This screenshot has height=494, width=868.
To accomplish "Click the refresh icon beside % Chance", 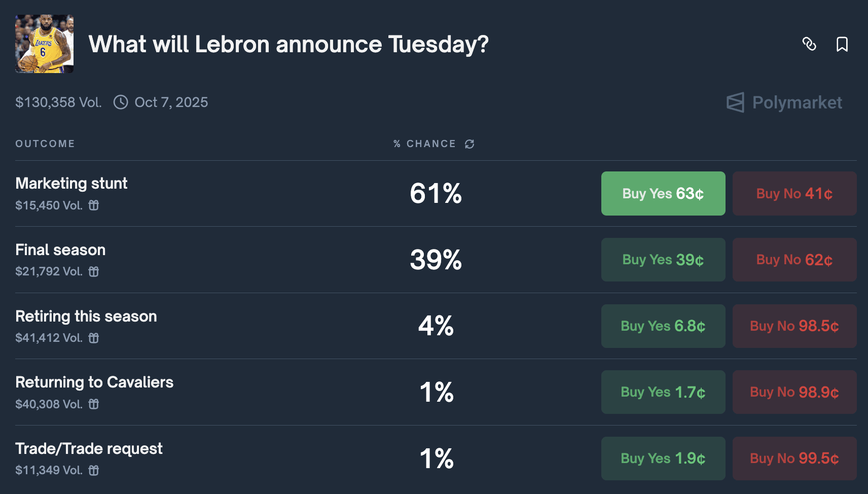I will click(x=469, y=144).
